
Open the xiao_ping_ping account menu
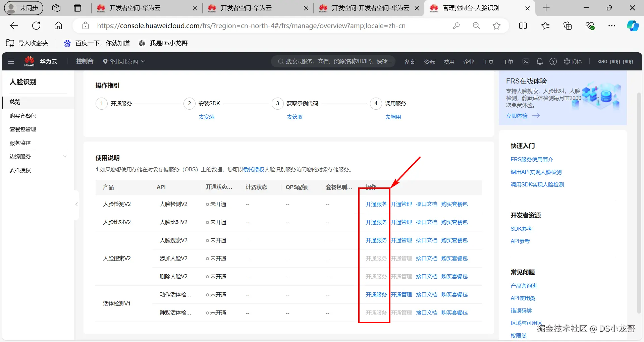pos(615,61)
